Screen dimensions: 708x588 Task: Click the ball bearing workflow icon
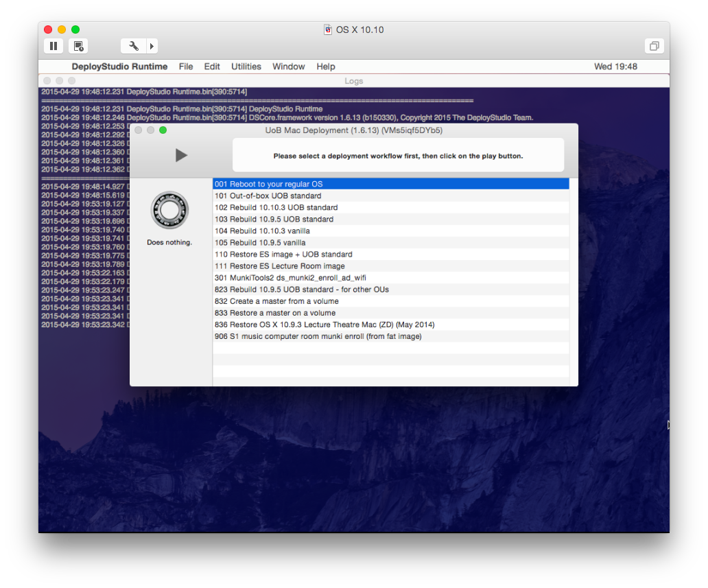point(169,211)
